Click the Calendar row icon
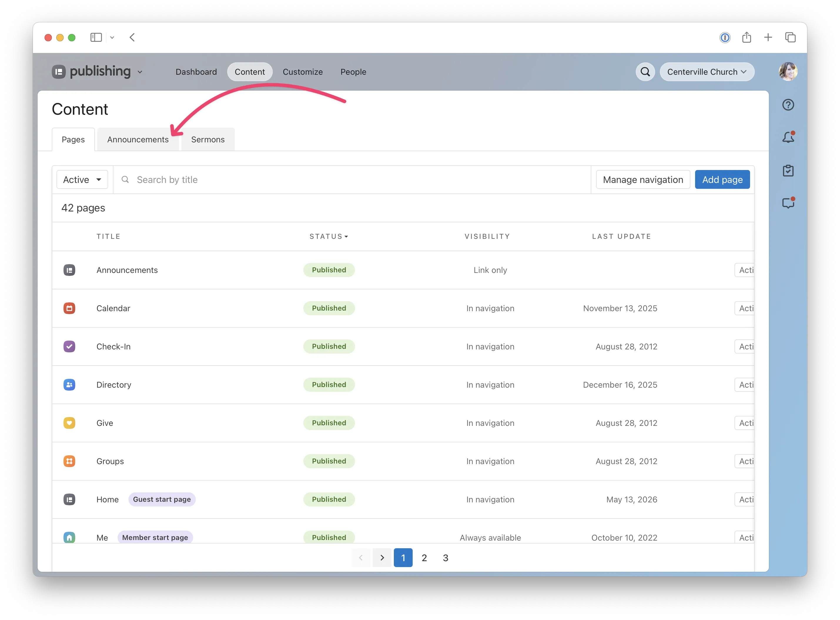This screenshot has height=620, width=840. coord(69,309)
